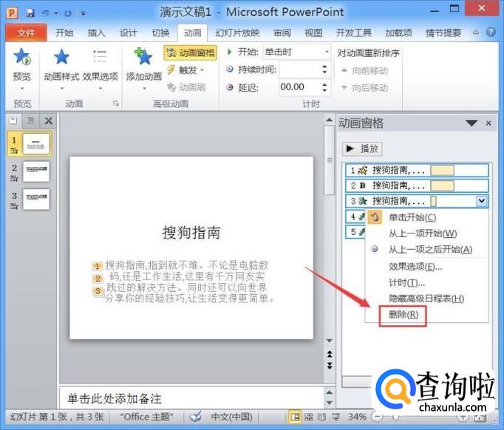The image size is (504, 430).
Task: Open the Developer tab
Action: pyautogui.click(x=353, y=33)
